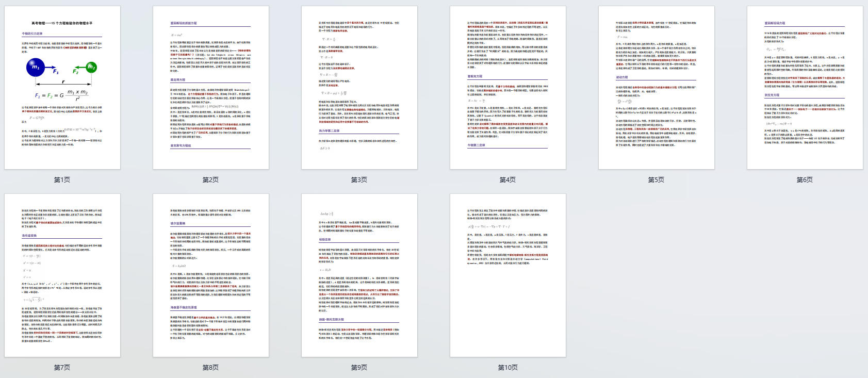Click the "第1页" page label
868x378 pixels.
tap(62, 180)
